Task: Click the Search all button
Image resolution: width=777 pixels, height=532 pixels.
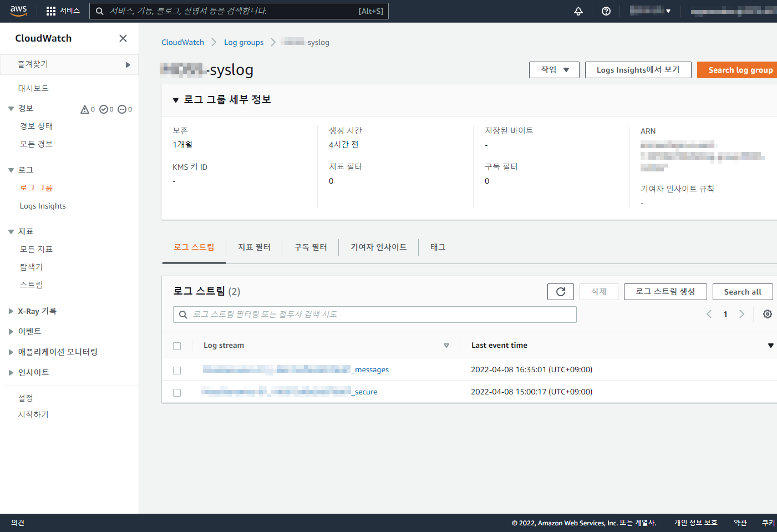Action: [x=743, y=292]
